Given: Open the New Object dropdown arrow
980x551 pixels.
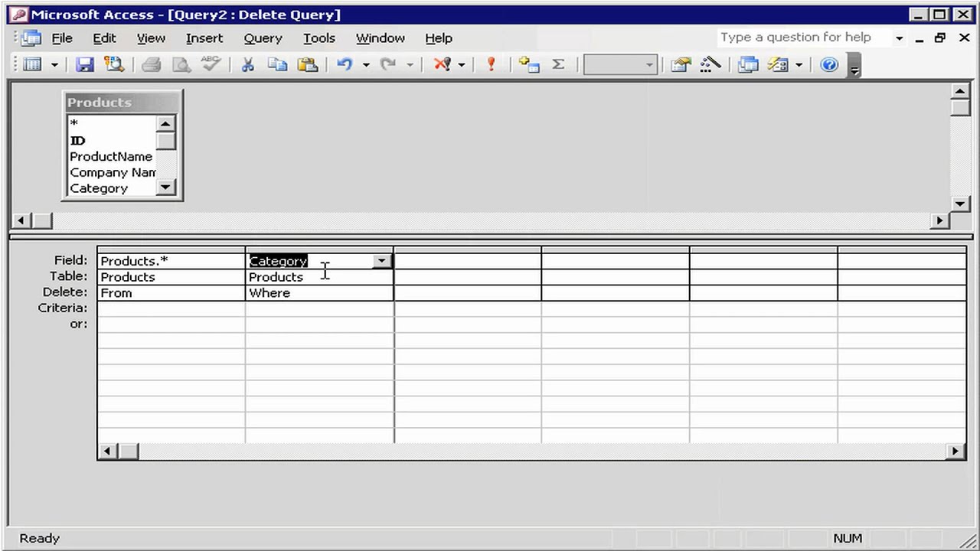Looking at the screenshot, I should (799, 65).
